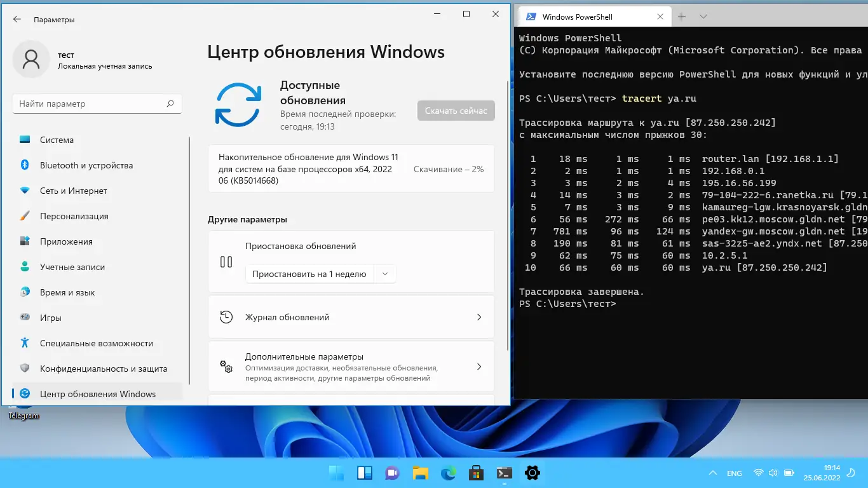
Task: Click the 195.16.56.199 hop address
Action: click(x=739, y=183)
